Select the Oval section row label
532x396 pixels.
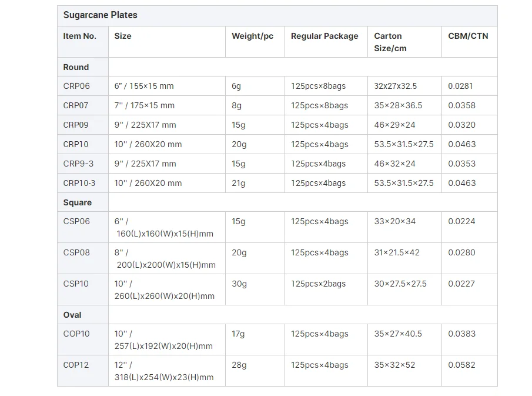click(x=72, y=315)
